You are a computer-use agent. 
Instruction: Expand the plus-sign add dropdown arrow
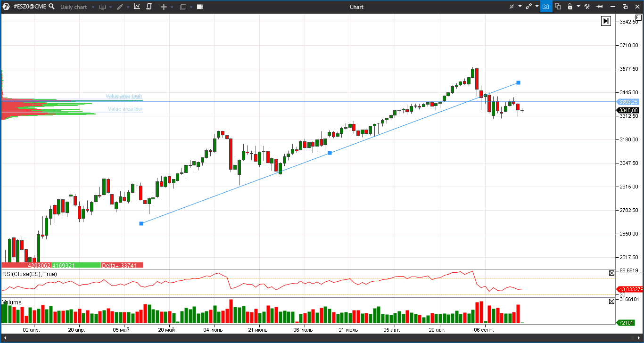[172, 7]
